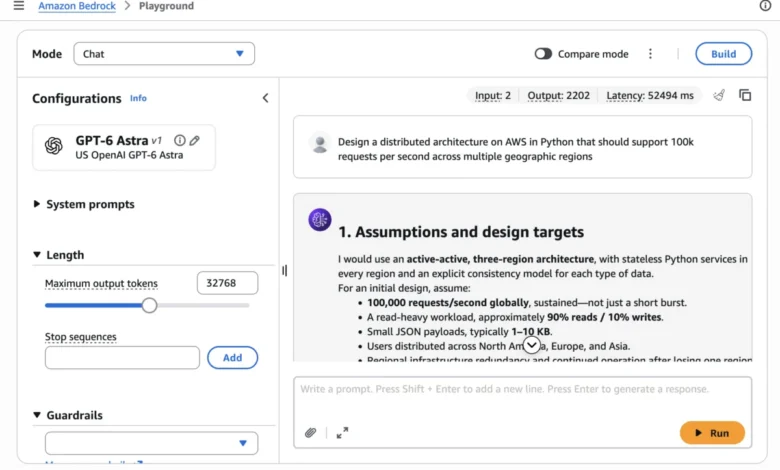Open the Mode Chat dropdown

164,54
